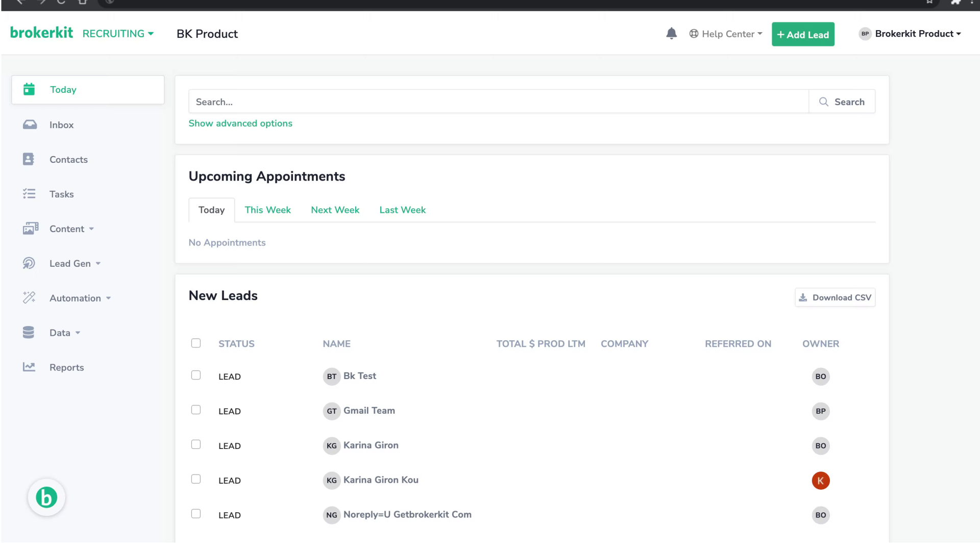Click the Inbox tray icon
The image size is (980, 551).
[x=30, y=124]
